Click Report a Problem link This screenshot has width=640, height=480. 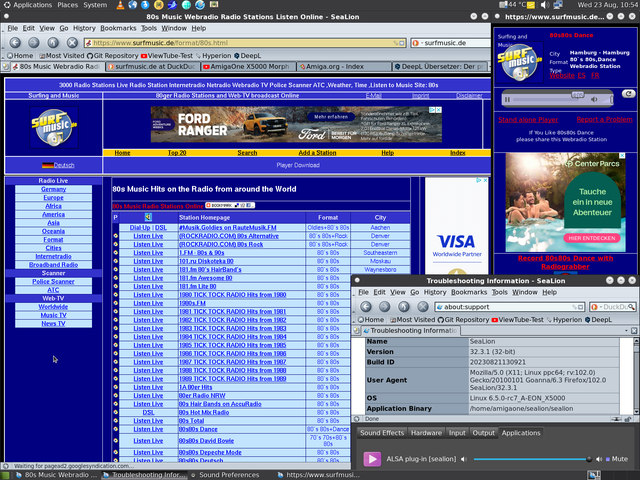[x=604, y=120]
